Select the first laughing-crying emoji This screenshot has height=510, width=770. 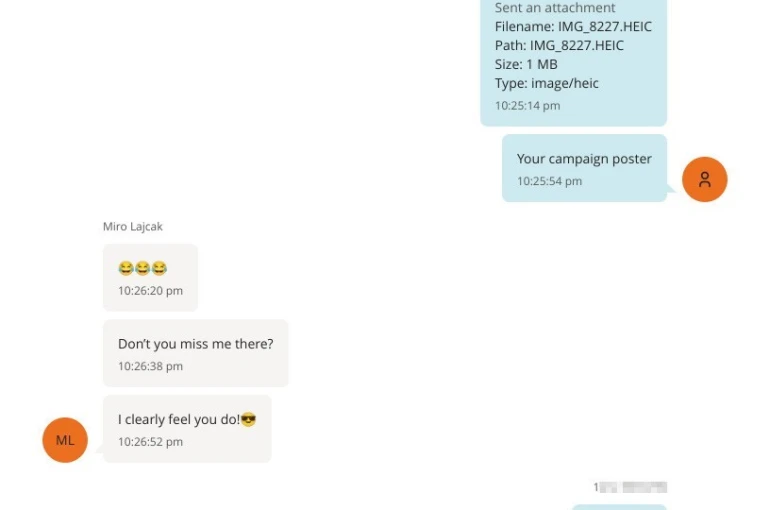click(126, 268)
